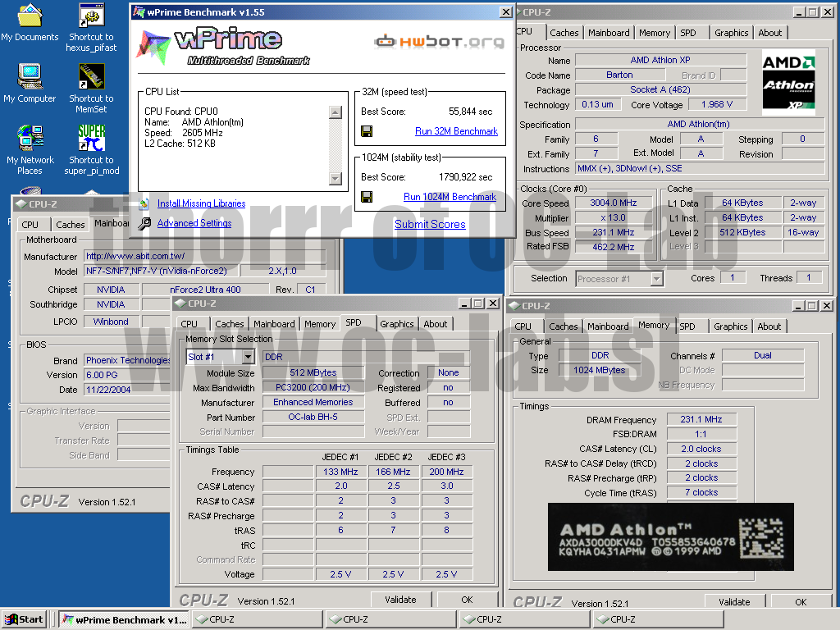The image size is (840, 630).
Task: Click the Windows Start button
Action: point(24,619)
